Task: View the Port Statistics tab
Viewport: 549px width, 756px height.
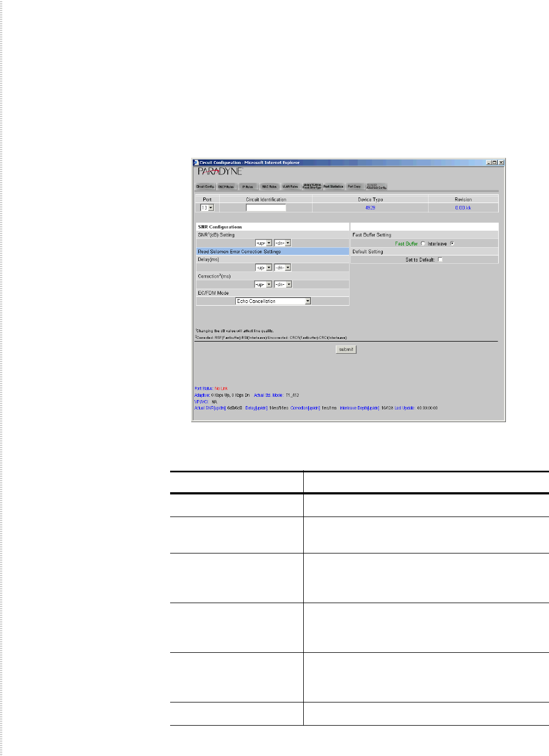Action: [x=333, y=187]
